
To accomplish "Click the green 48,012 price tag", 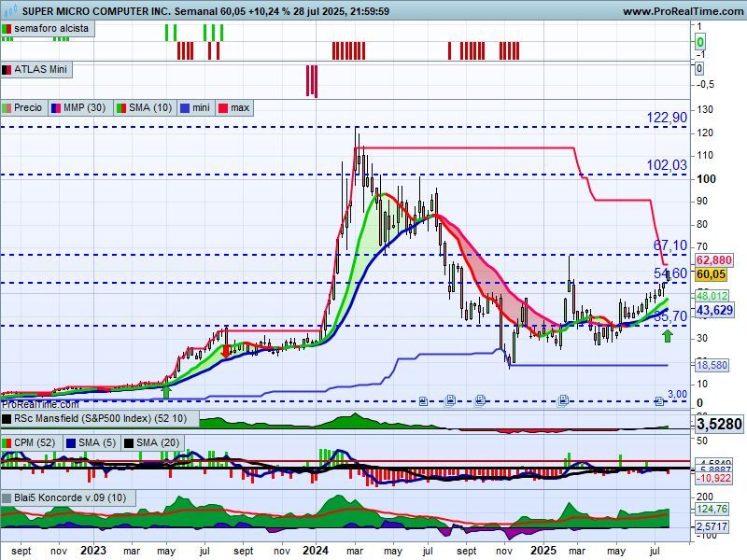I will pyautogui.click(x=712, y=296).
